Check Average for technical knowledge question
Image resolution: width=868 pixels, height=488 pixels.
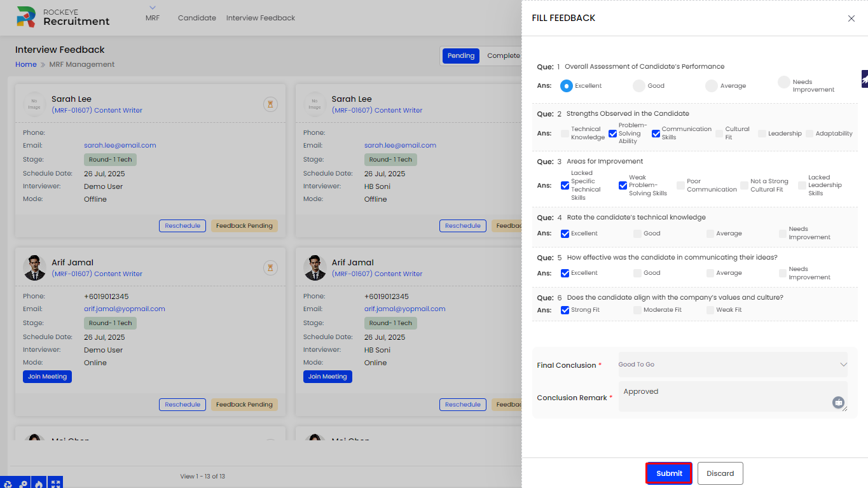tap(710, 234)
